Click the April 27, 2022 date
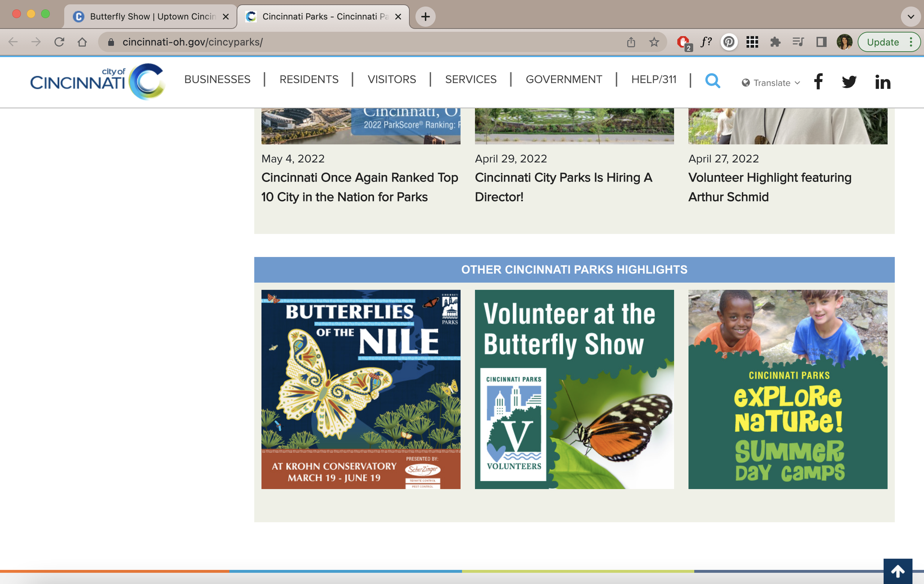The height and width of the screenshot is (584, 924). pyautogui.click(x=723, y=159)
